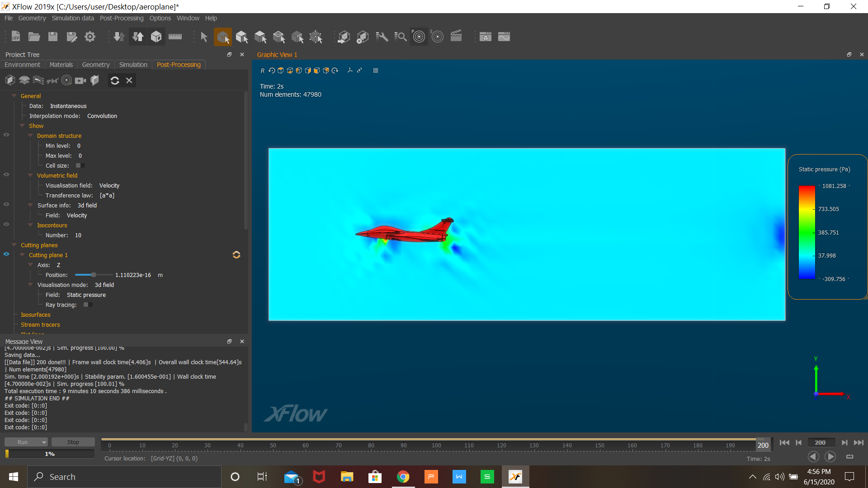868x488 pixels.
Task: Toggle the Ray tracing checkbox
Action: [88, 305]
